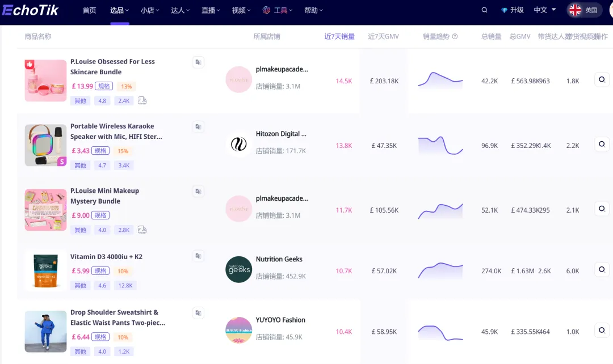613x364 pixels.
Task: Click blue sweatshirt outfit thumbnail
Action: (x=46, y=331)
